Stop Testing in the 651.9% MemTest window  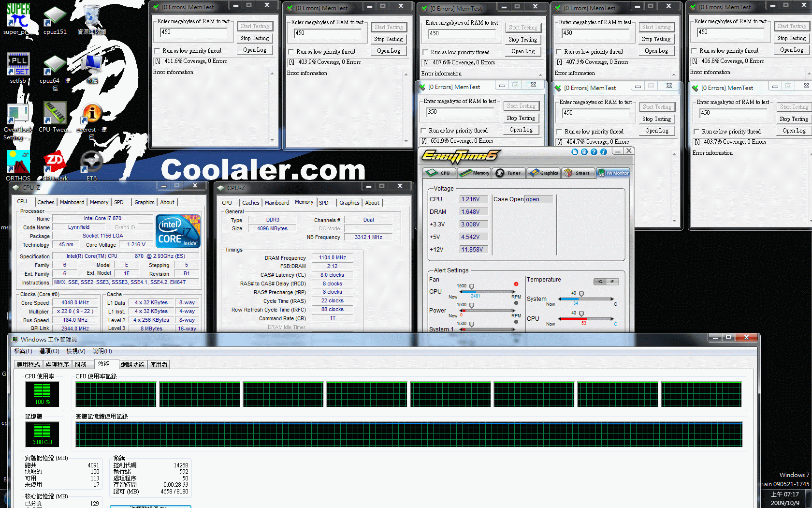(x=521, y=118)
